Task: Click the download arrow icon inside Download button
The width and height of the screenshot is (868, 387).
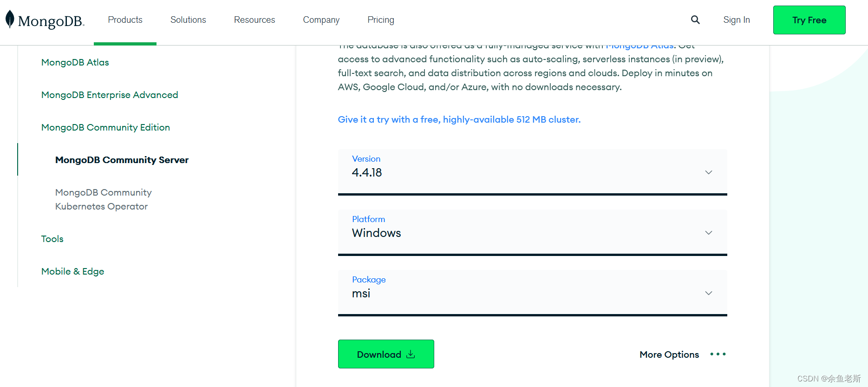Action: [x=411, y=354]
